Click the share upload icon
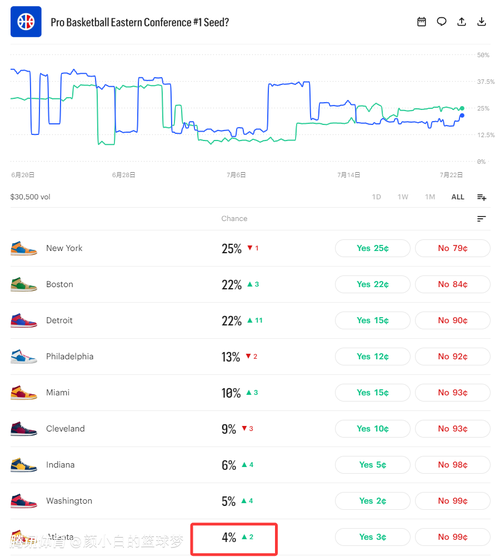Screen dimensions: 500x557 (461, 22)
